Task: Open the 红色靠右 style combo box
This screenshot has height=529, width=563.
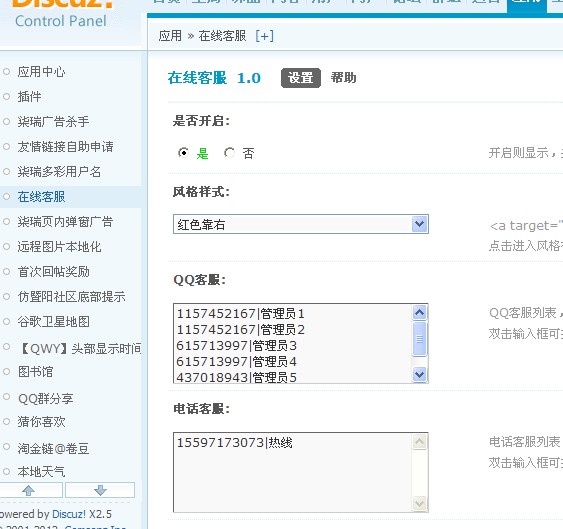Action: tap(301, 224)
